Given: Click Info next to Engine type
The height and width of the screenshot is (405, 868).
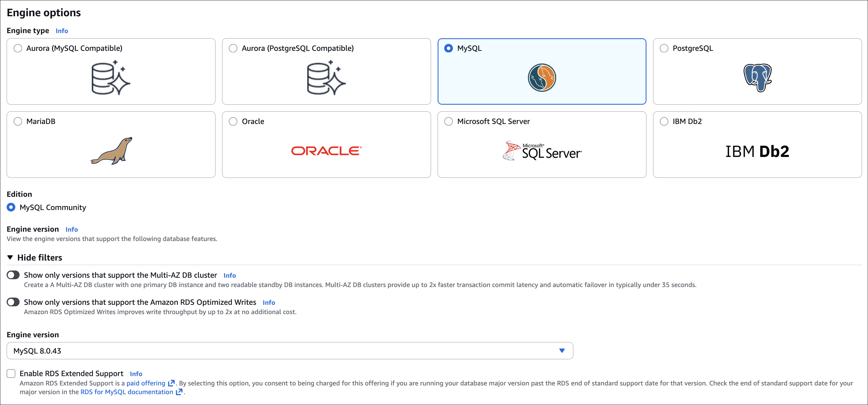Looking at the screenshot, I should [x=62, y=31].
